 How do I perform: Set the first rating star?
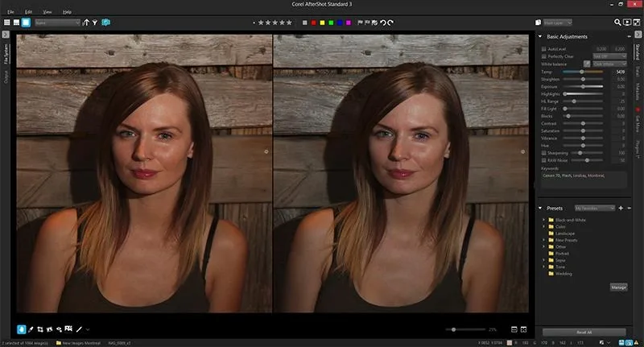point(261,23)
